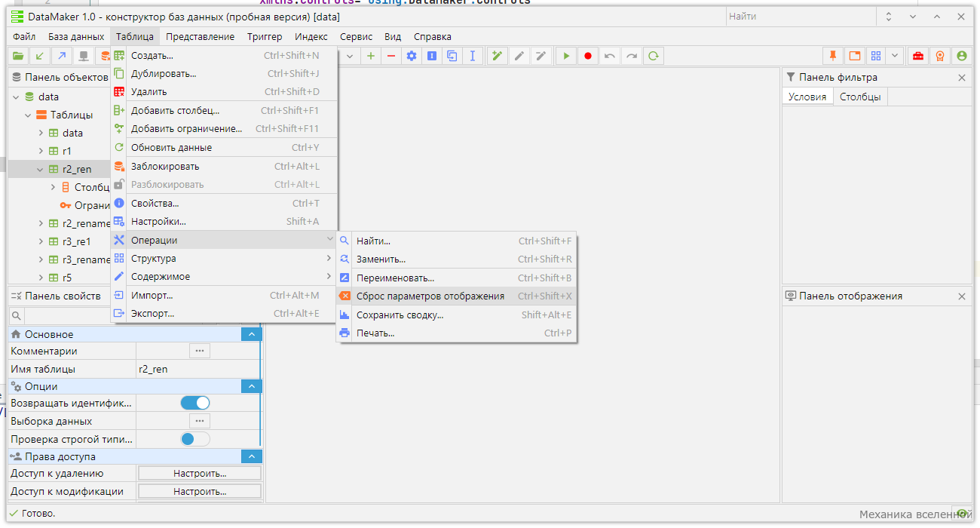
Task: Click the undo arrow icon
Action: point(610,56)
